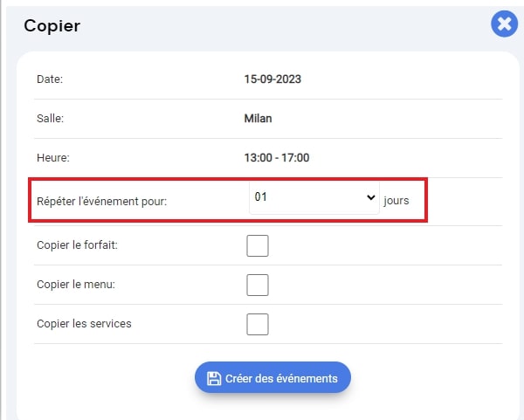
Task: Click the Heure field label
Action: click(53, 158)
